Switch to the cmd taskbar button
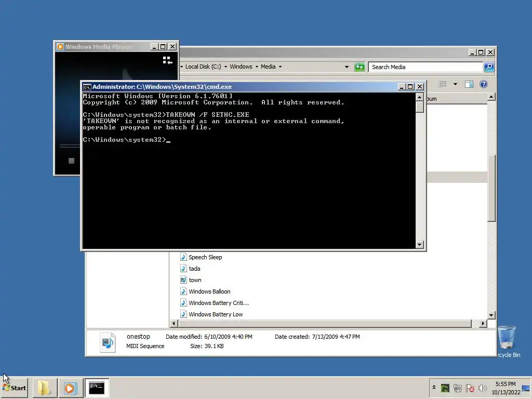The image size is (532, 399). [97, 388]
